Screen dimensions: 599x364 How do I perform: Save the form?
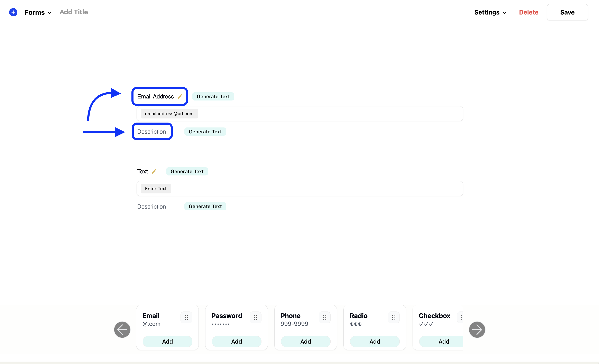(x=567, y=12)
